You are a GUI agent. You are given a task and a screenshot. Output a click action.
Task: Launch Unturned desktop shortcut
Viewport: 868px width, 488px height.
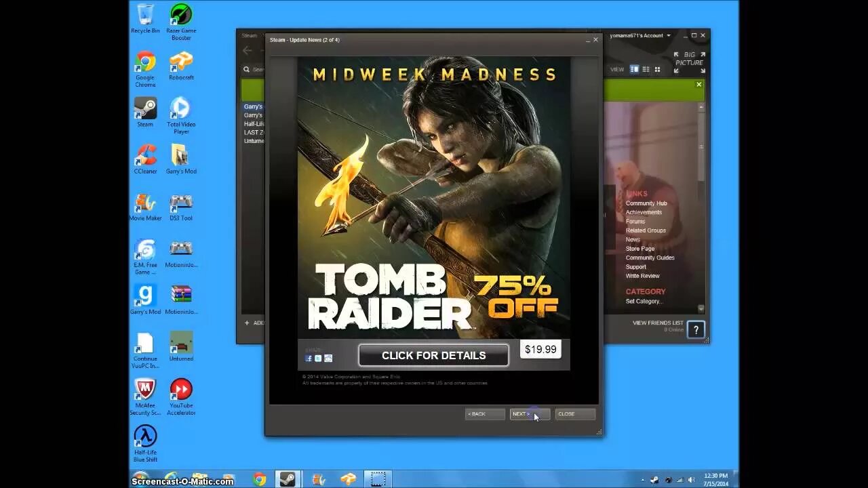coord(181,346)
